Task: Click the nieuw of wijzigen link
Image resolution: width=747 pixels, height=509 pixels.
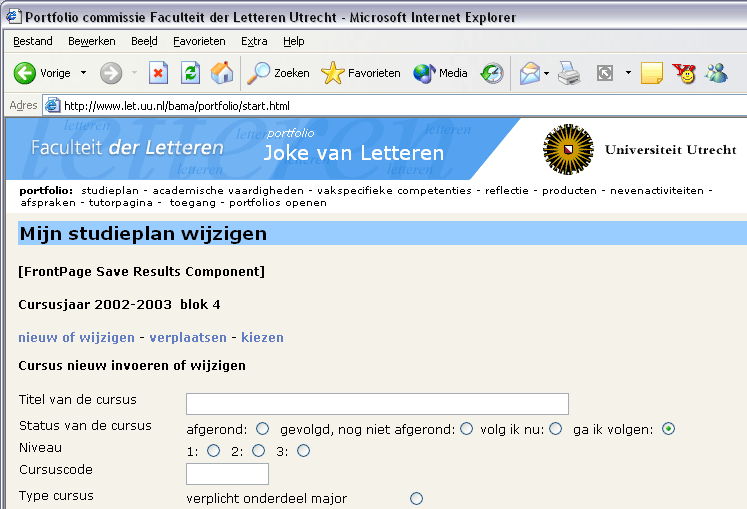Action: tap(76, 337)
